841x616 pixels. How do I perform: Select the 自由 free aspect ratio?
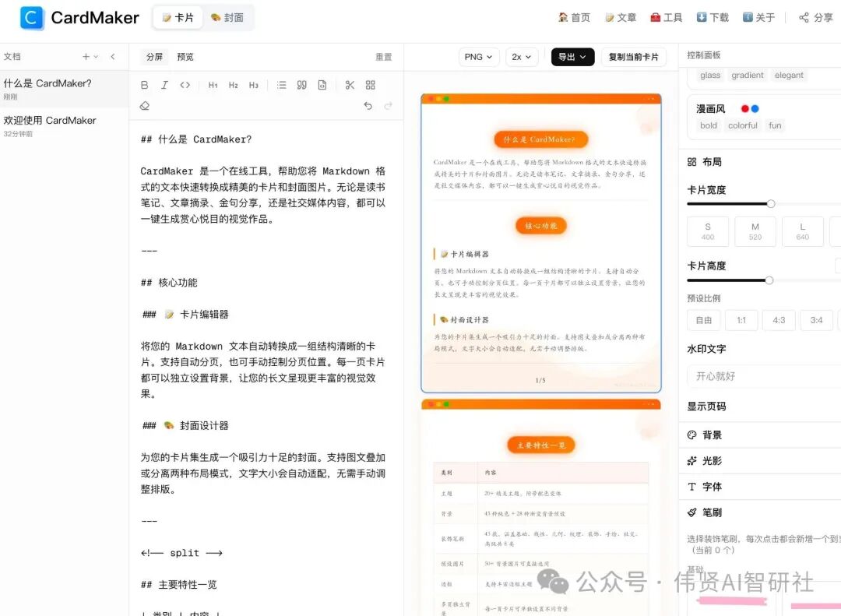tap(704, 320)
